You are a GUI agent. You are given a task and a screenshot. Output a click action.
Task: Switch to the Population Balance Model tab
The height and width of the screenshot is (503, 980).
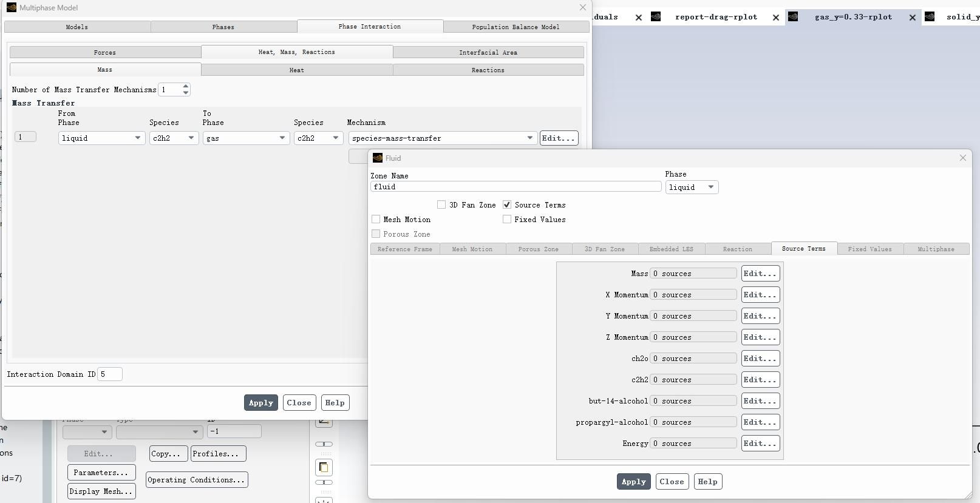coord(516,27)
